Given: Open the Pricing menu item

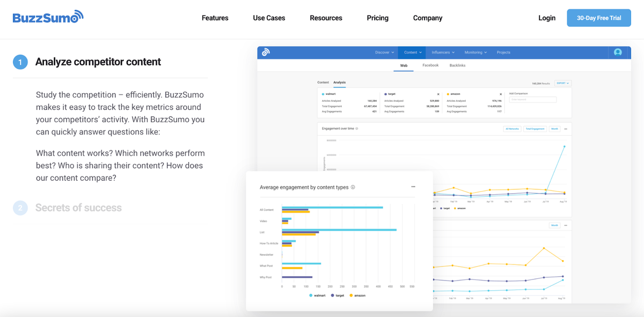Looking at the screenshot, I should click(x=378, y=18).
